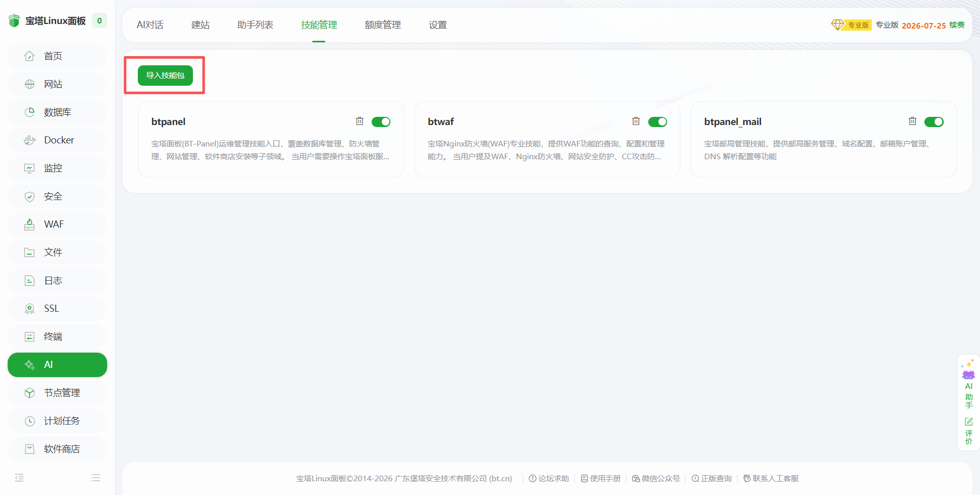Collapse the sidebar with bottom-left icon

19,478
